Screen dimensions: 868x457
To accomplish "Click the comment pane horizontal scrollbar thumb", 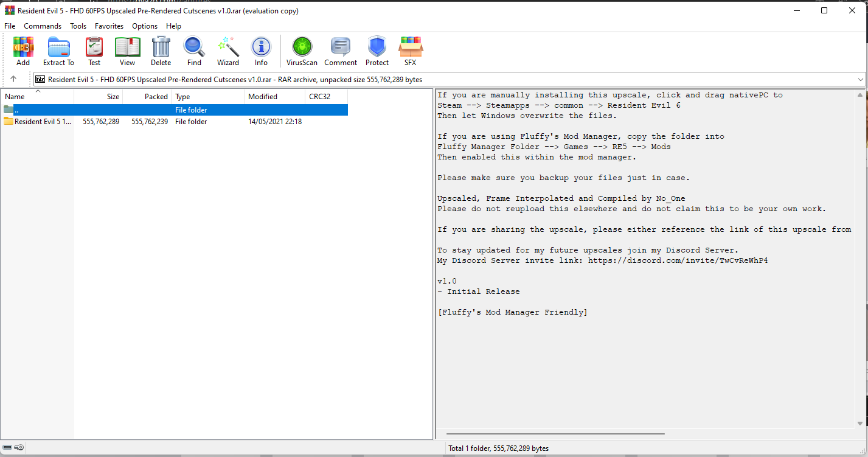I will click(555, 434).
